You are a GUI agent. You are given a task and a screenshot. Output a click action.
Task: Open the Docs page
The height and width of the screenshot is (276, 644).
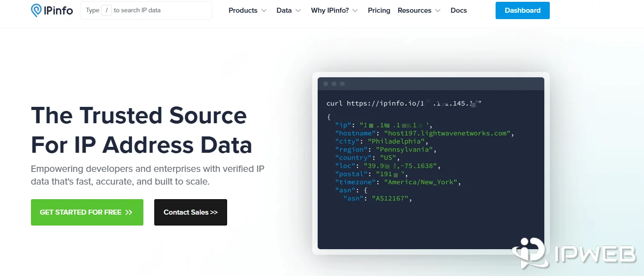tap(459, 10)
